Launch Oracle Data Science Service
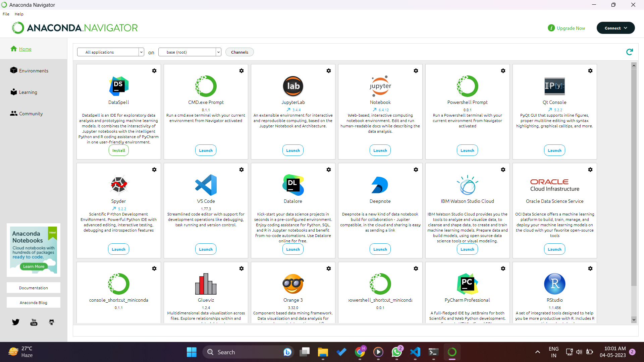This screenshot has width=644, height=362. coord(555,249)
